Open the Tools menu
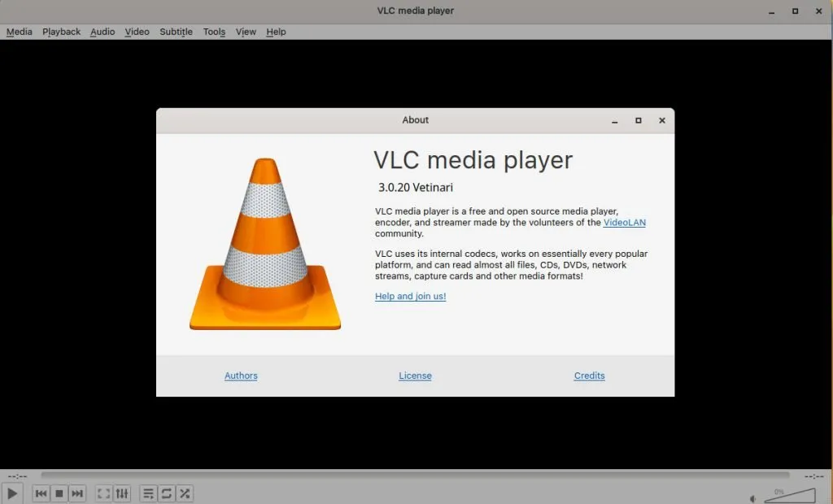 tap(214, 32)
